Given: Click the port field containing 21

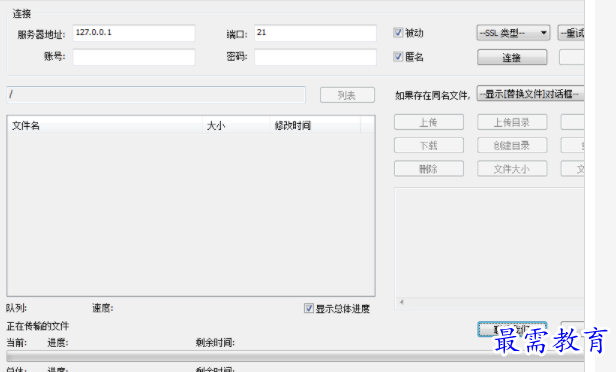Looking at the screenshot, I should pos(315,33).
